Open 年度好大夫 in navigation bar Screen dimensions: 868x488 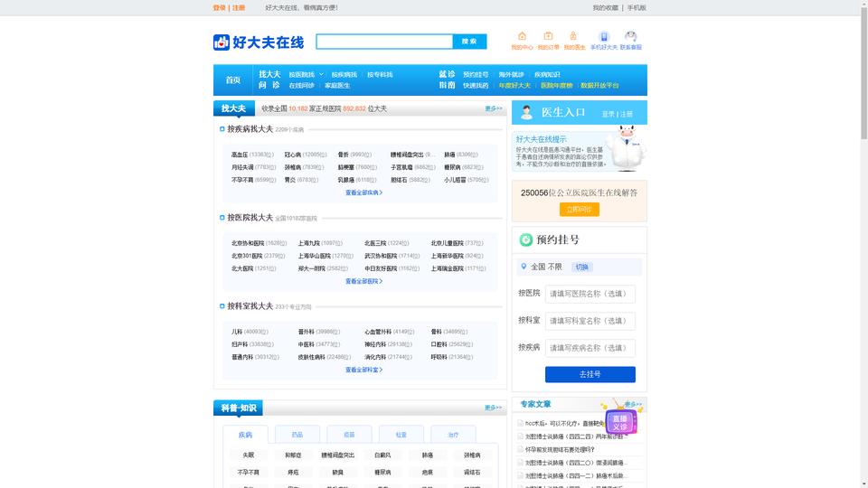click(x=514, y=85)
